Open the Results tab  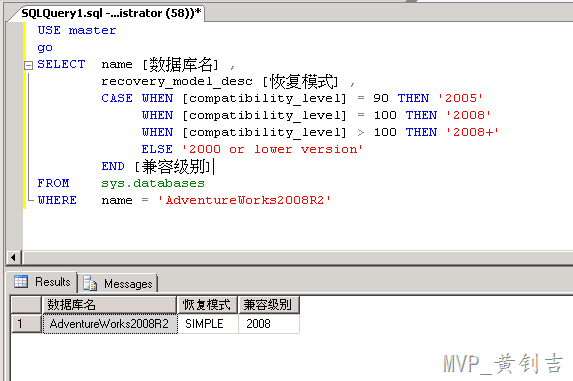42,282
